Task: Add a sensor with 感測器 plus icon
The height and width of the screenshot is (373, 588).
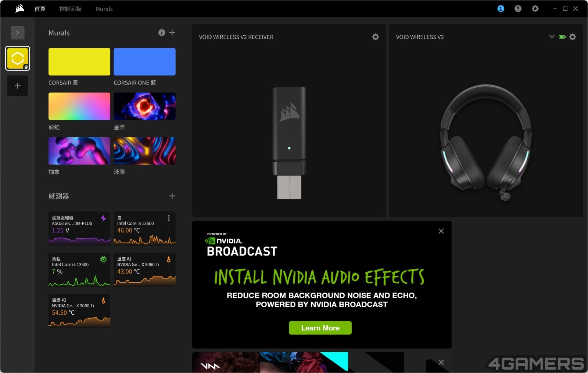Action: tap(172, 196)
